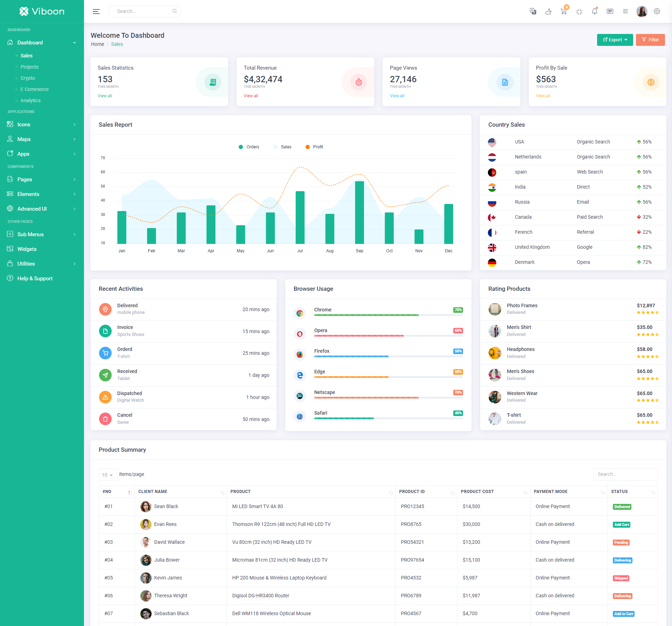672x626 pixels.
Task: Toggle the sidebar hamburger menu
Action: pos(96,12)
